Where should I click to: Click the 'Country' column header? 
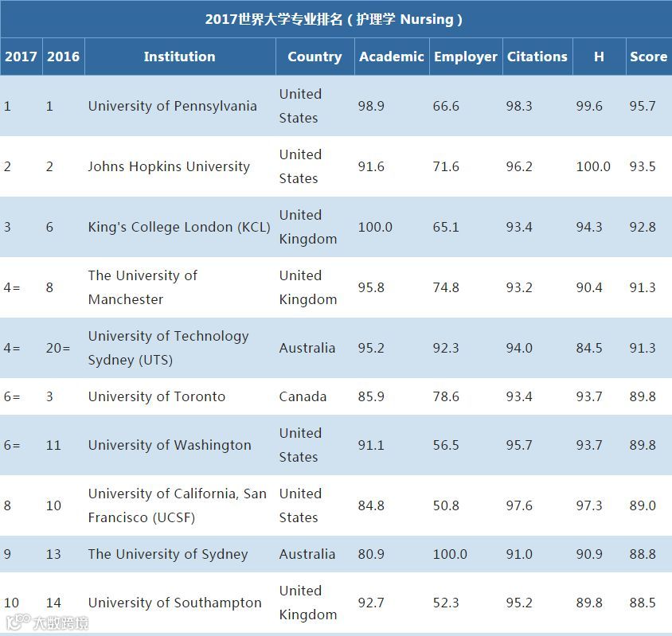(x=315, y=57)
